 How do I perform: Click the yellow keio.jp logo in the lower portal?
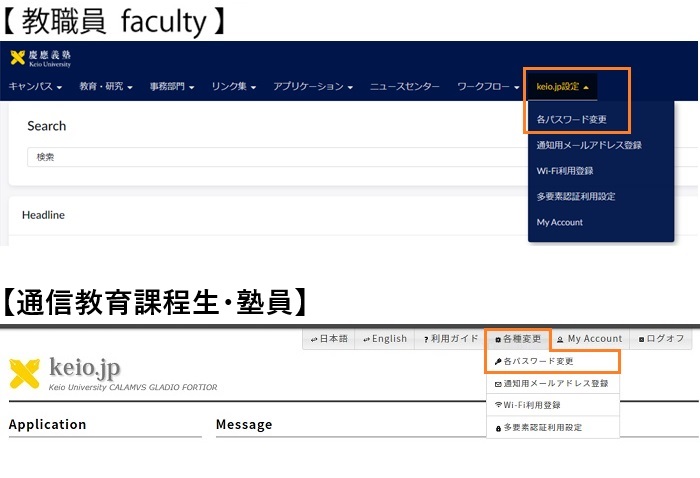[x=24, y=373]
